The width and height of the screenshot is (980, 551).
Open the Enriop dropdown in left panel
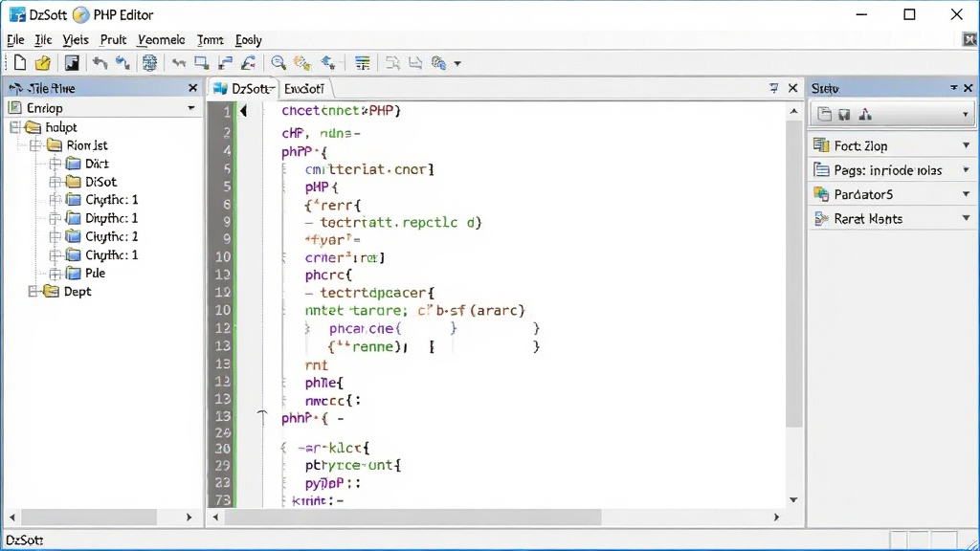pos(191,108)
